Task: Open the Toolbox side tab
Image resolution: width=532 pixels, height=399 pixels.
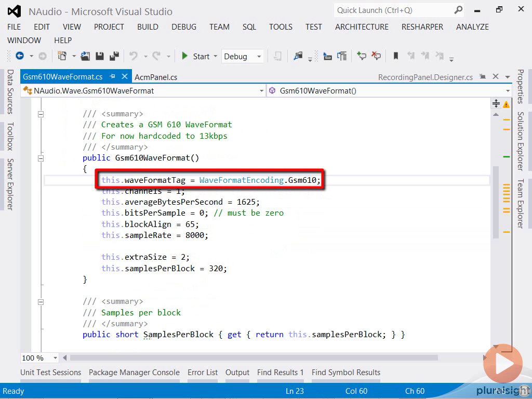Action: (x=10, y=137)
